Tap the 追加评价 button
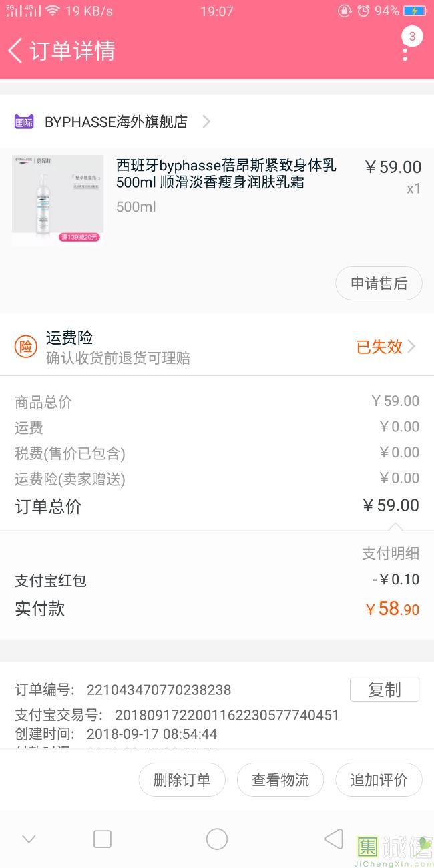The width and height of the screenshot is (434, 868). coord(379,780)
